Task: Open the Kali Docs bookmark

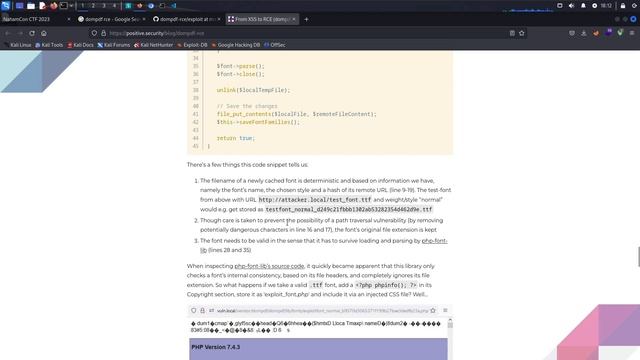Action: 80,45
